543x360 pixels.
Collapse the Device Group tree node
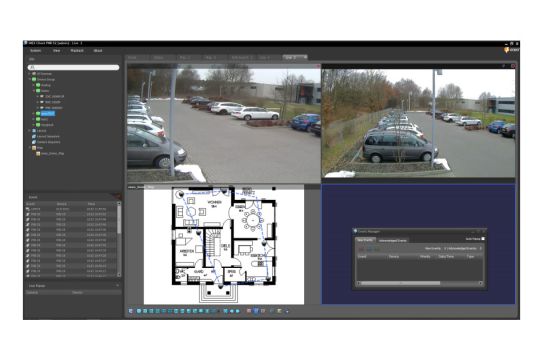tap(30, 79)
